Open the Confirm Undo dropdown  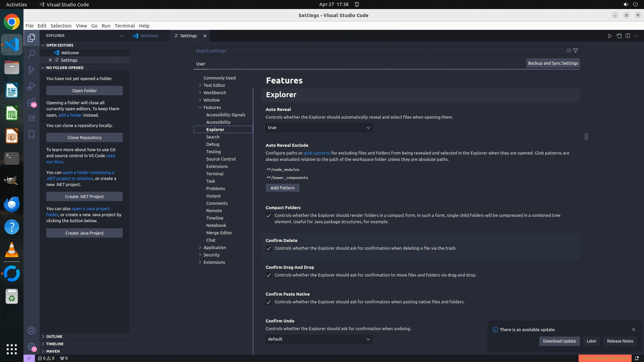tap(319, 339)
